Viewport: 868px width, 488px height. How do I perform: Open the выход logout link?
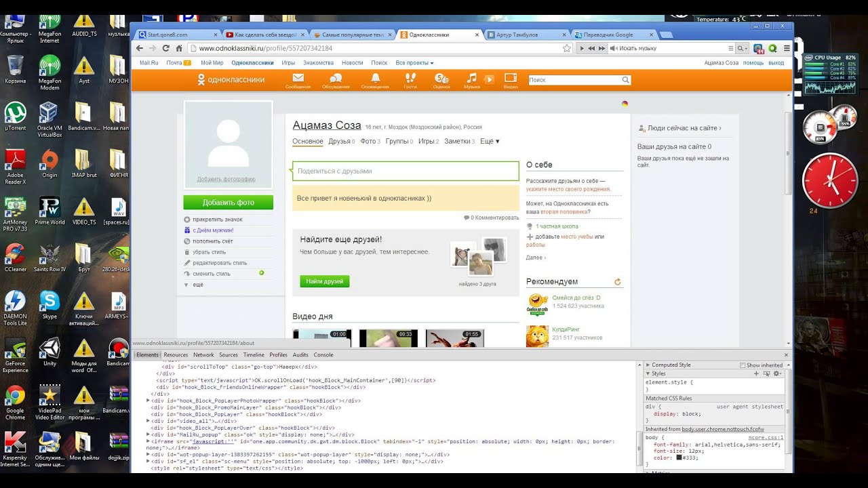776,63
